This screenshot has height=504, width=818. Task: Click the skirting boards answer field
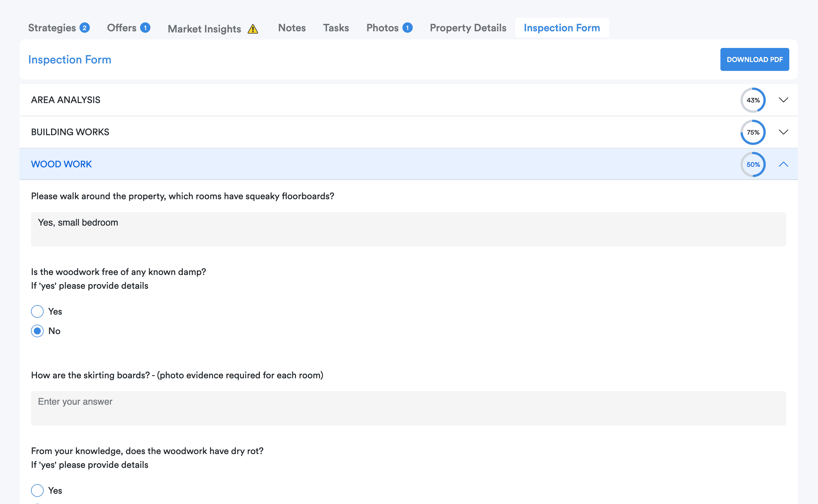click(408, 408)
